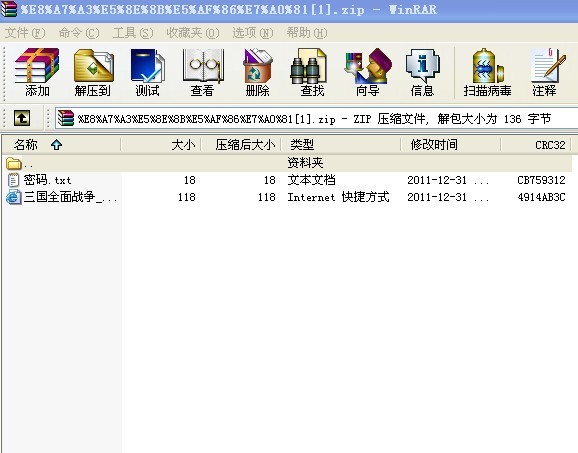
Task: Select the 三国全面战争_... file name
Action: pos(70,197)
